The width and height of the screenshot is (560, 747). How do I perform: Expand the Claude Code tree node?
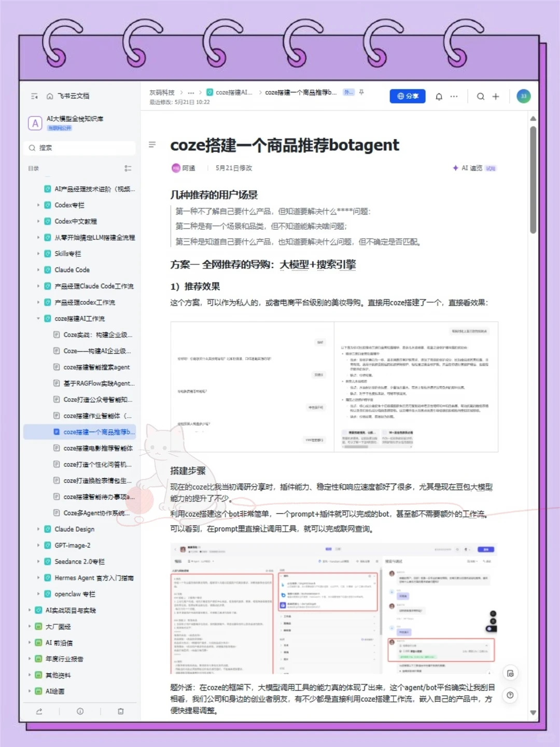pos(38,270)
